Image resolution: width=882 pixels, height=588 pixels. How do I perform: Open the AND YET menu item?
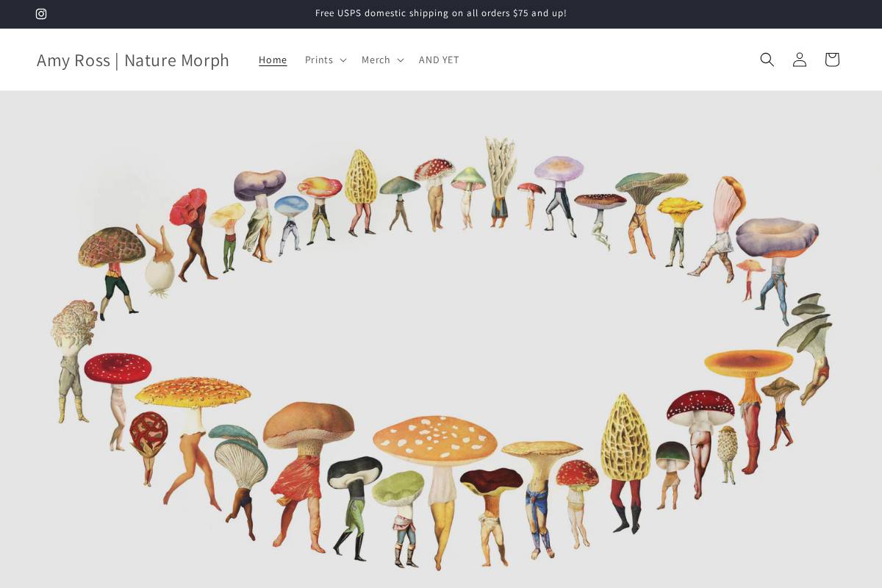click(439, 60)
